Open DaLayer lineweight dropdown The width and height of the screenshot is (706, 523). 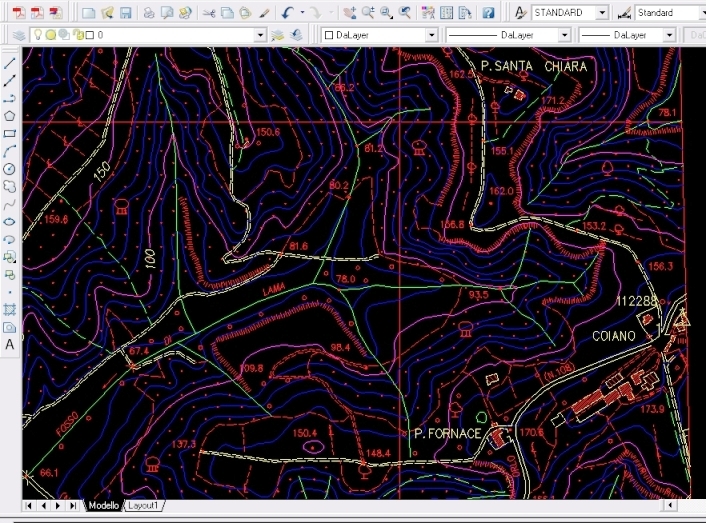tap(670, 35)
